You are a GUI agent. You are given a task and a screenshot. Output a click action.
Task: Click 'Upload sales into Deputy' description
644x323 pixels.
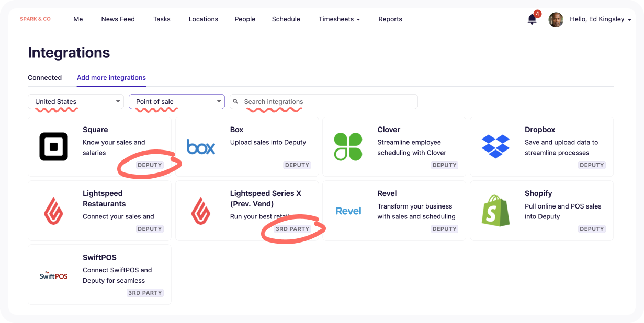pyautogui.click(x=268, y=142)
